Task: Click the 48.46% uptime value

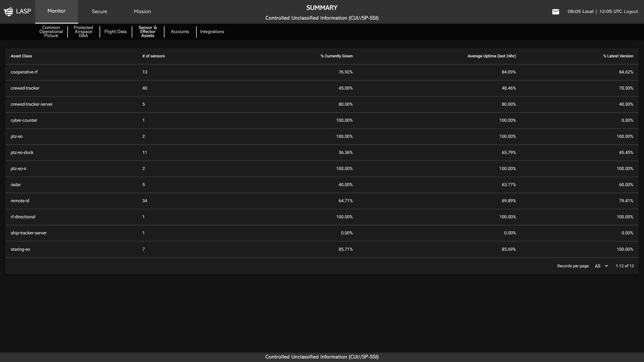Action: pos(509,88)
